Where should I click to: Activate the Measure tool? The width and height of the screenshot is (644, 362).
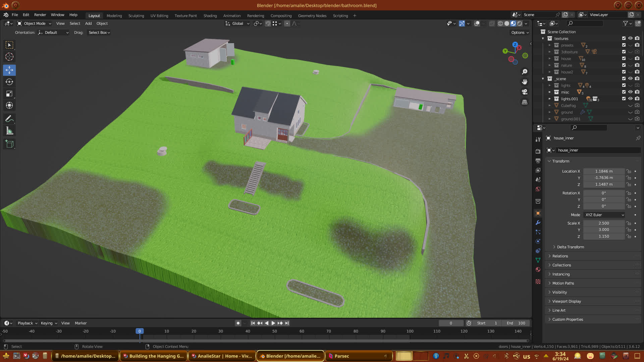9,131
